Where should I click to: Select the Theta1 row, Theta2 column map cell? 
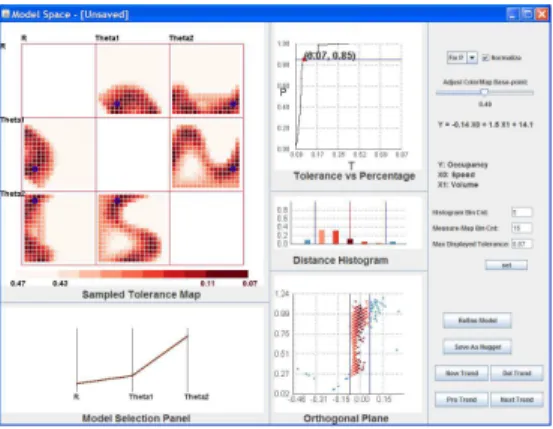click(x=207, y=155)
